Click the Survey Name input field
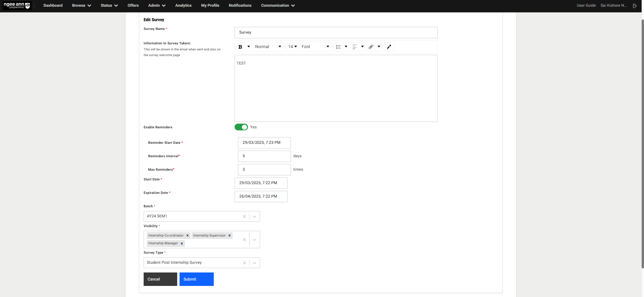Screen dimensions: 644x297 (336, 33)
